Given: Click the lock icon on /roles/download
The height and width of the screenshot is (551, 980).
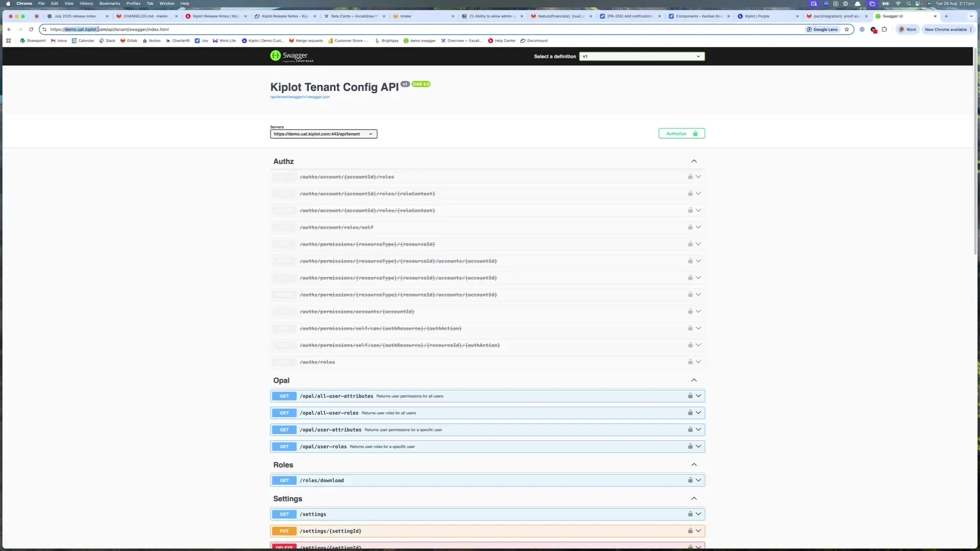Looking at the screenshot, I should click(x=690, y=480).
